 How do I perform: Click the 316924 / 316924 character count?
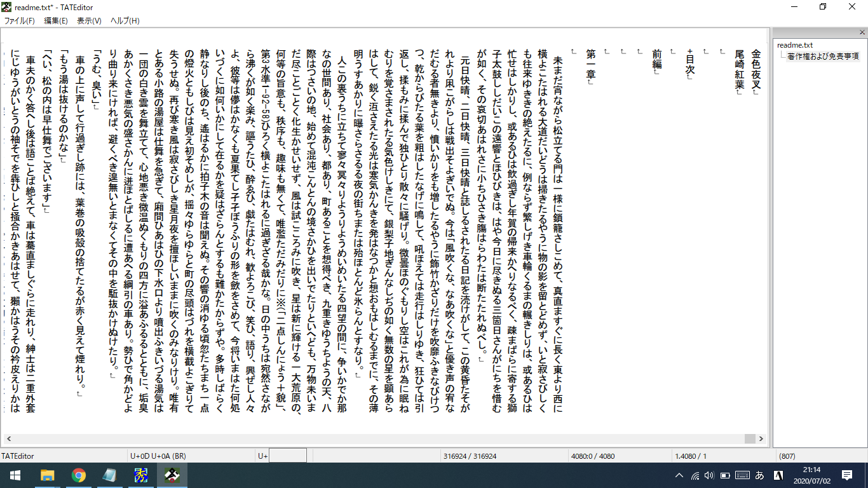tap(470, 456)
